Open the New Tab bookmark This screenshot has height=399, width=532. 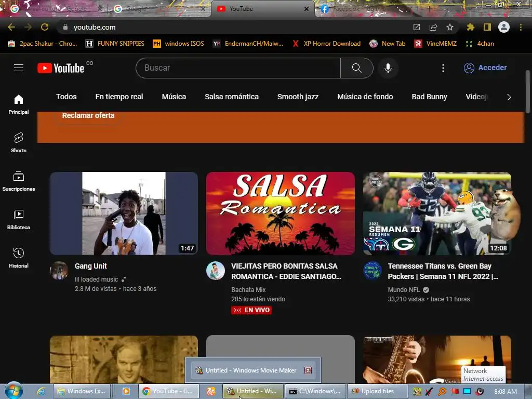pyautogui.click(x=388, y=44)
